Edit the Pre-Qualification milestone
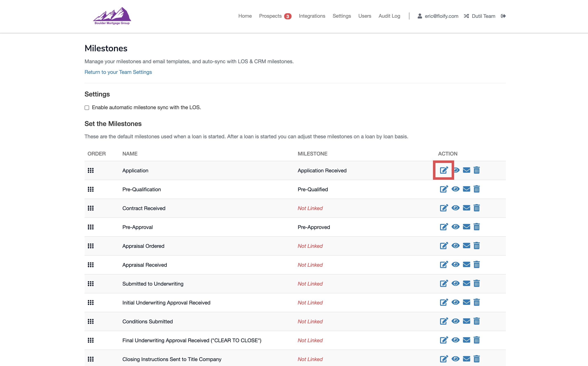Screen dimensions: 588x366 pos(444,189)
